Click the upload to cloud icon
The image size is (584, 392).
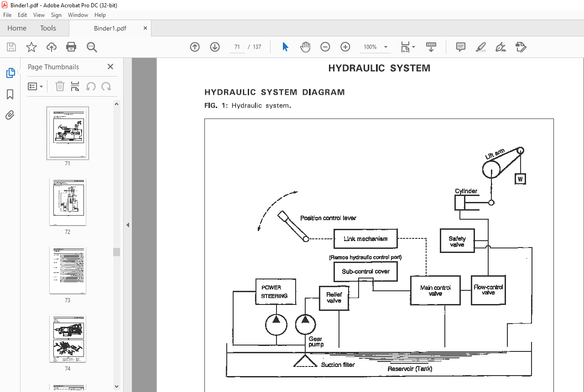(x=52, y=47)
